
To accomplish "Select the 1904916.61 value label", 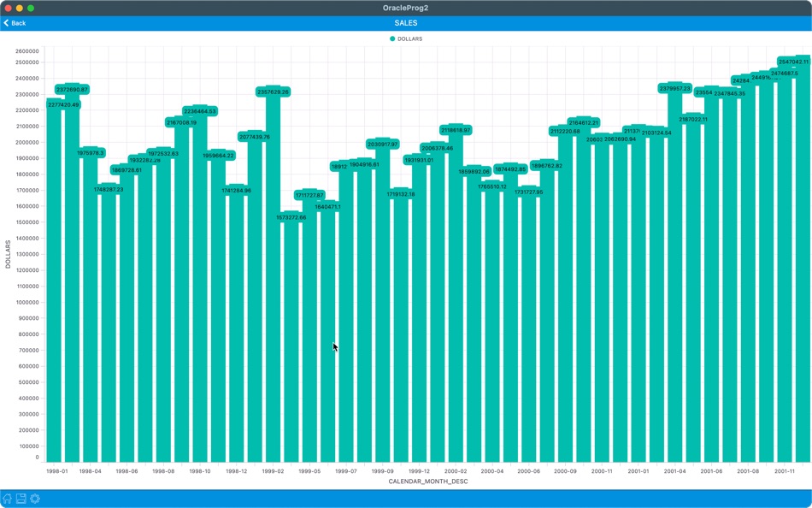I will coord(364,164).
